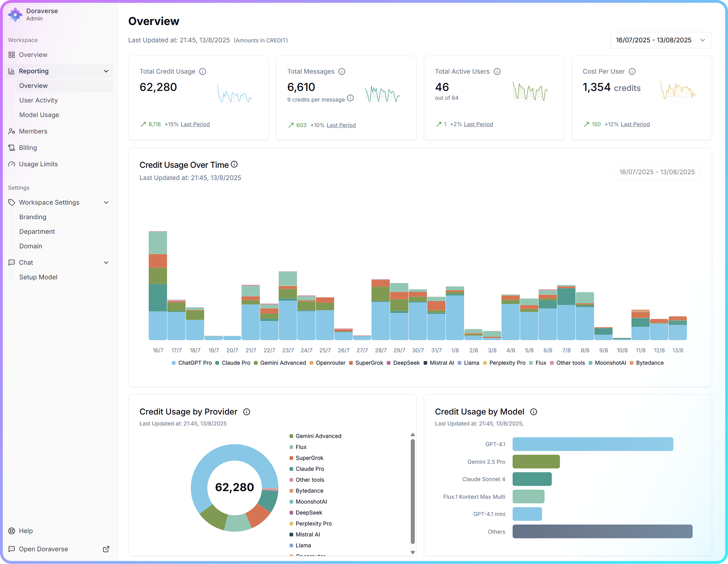Open the Setup Model page
Screen dimensions: 728x564
point(38,277)
